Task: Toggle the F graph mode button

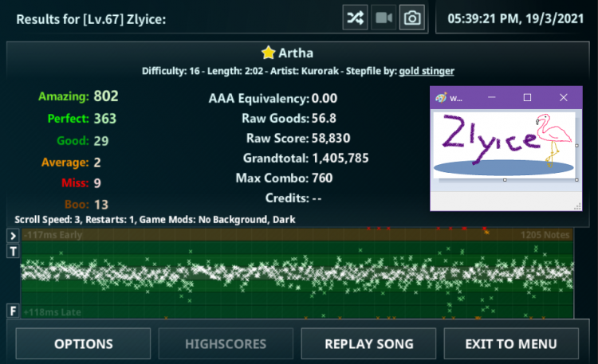Action: click(13, 311)
